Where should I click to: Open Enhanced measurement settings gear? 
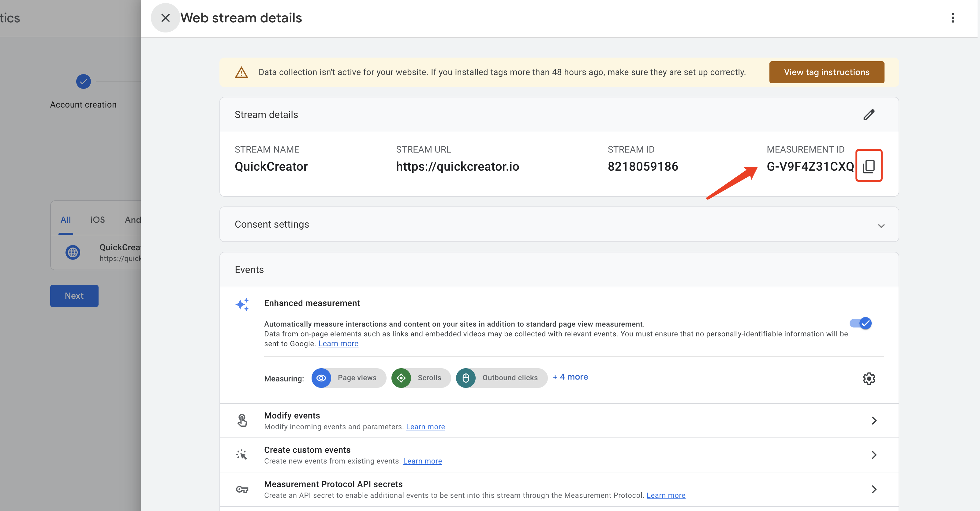click(x=869, y=378)
